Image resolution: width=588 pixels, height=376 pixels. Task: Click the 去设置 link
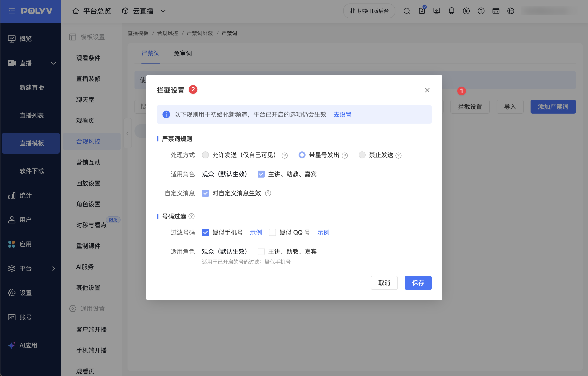point(342,114)
